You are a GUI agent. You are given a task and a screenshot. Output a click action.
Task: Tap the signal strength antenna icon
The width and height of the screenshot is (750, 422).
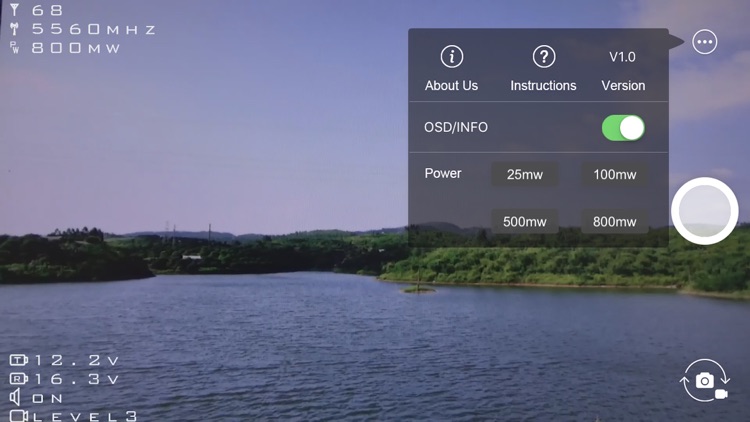coord(15,10)
